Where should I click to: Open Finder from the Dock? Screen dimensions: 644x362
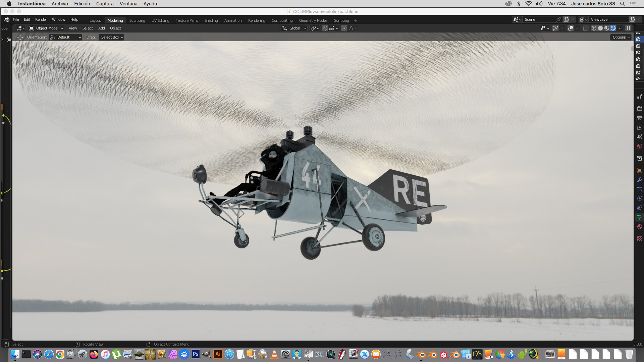click(15, 354)
